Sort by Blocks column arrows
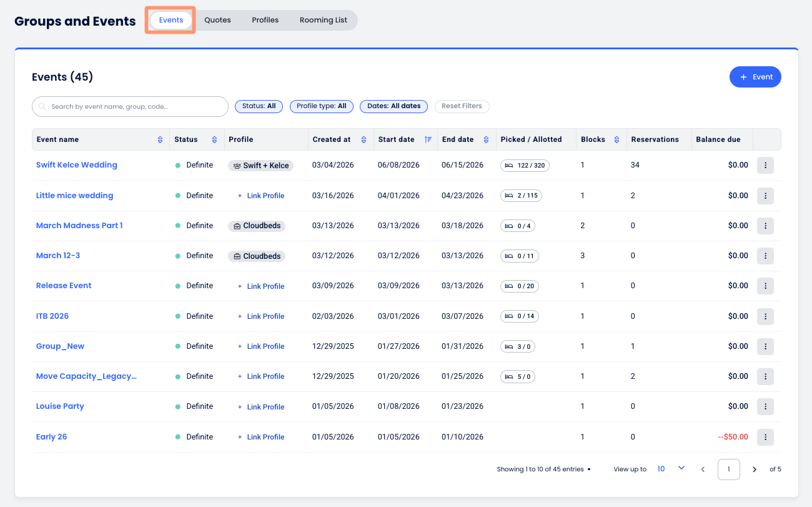The image size is (812, 507). pos(616,140)
